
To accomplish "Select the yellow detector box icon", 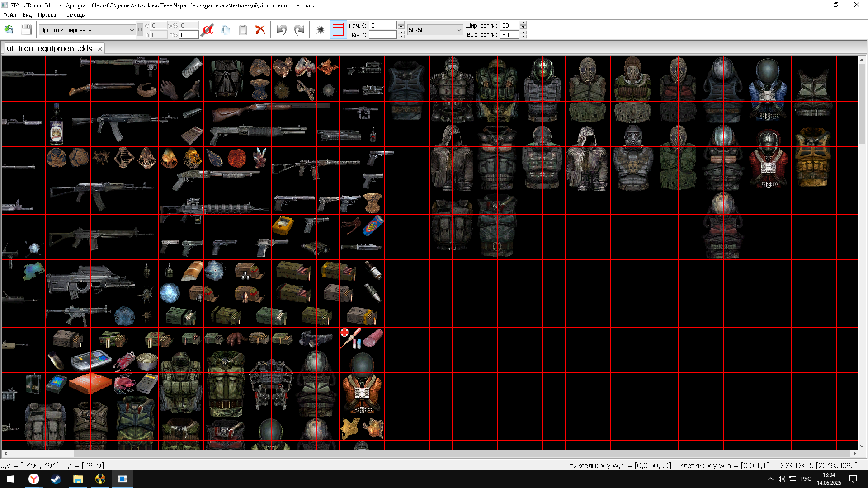I will coord(283,225).
